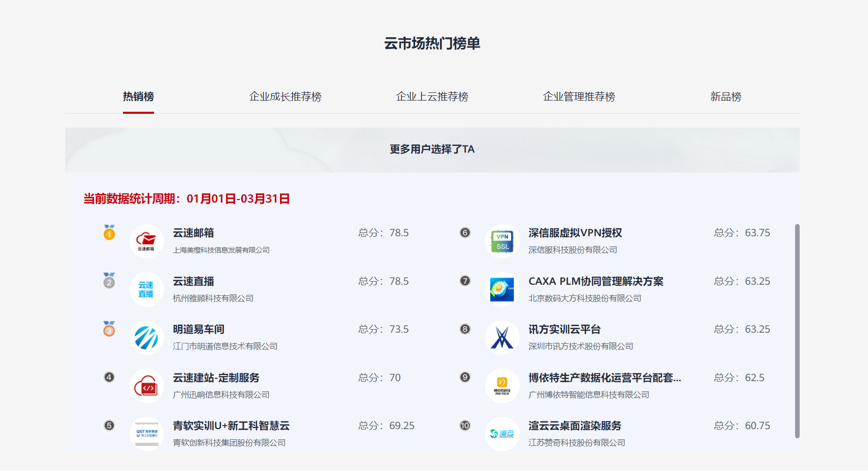Click vendor name 江门市明道信息技术有限公司

[x=225, y=346]
